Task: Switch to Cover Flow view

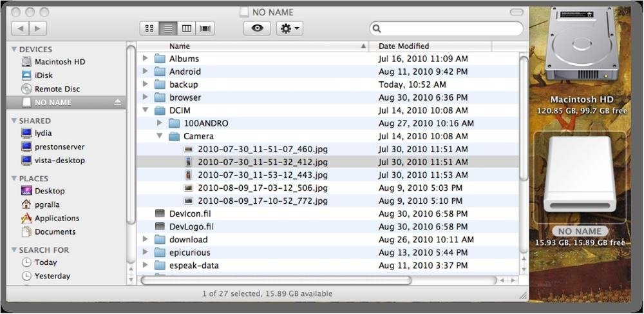Action: coord(205,28)
